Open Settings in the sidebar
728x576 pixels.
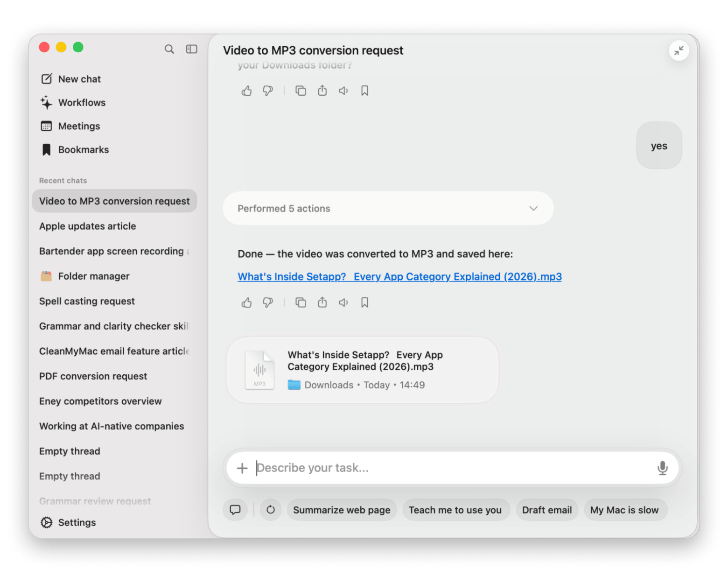[x=68, y=522]
